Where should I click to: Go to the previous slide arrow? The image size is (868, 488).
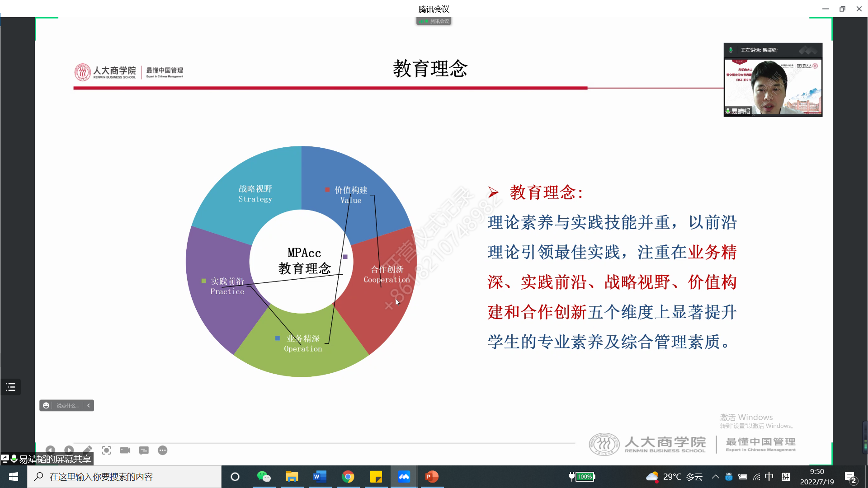50,450
